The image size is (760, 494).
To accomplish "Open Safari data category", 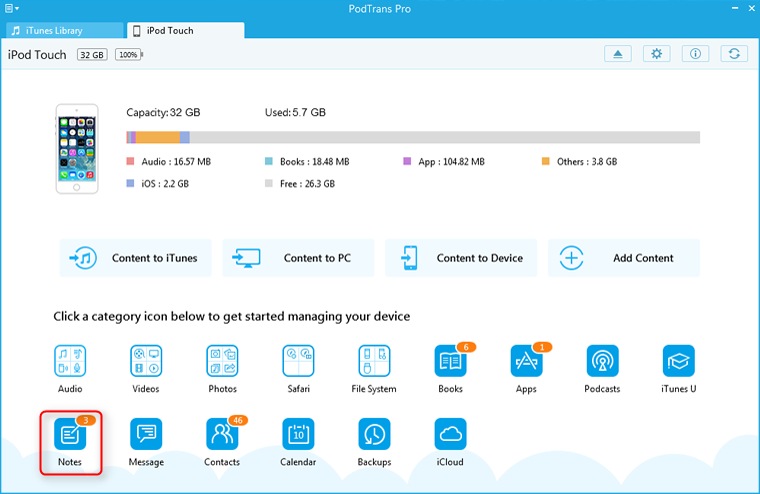I will pyautogui.click(x=298, y=361).
